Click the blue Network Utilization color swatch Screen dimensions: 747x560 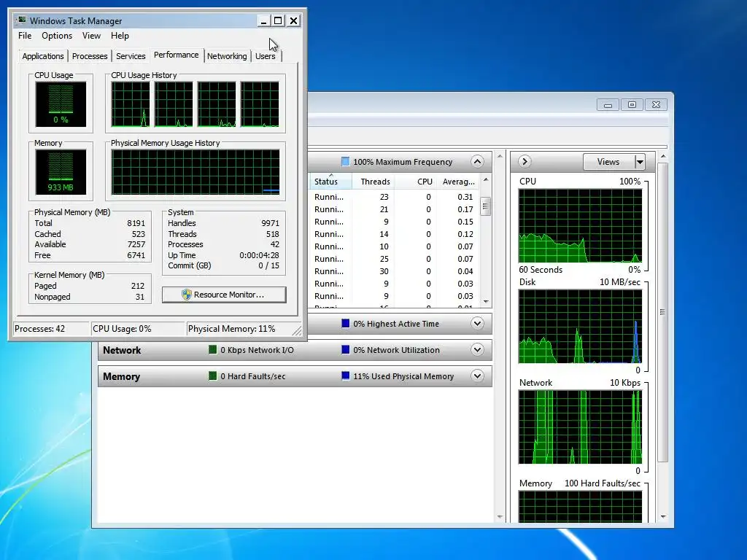[346, 350]
